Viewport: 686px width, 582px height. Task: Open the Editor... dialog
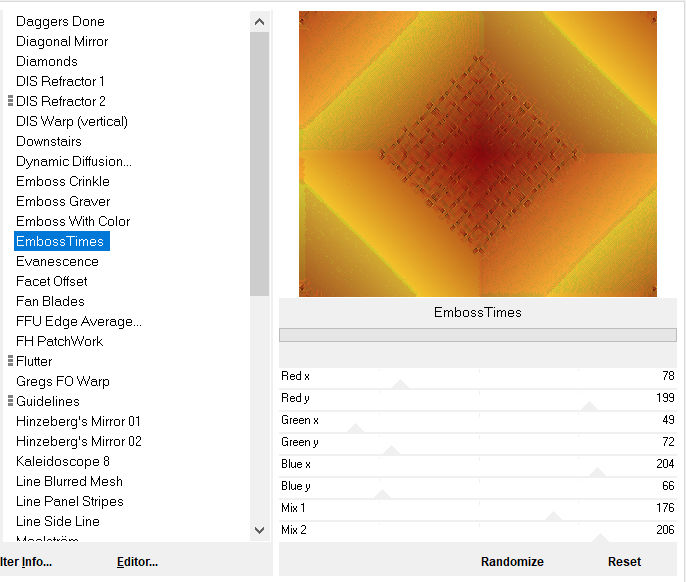point(137,562)
